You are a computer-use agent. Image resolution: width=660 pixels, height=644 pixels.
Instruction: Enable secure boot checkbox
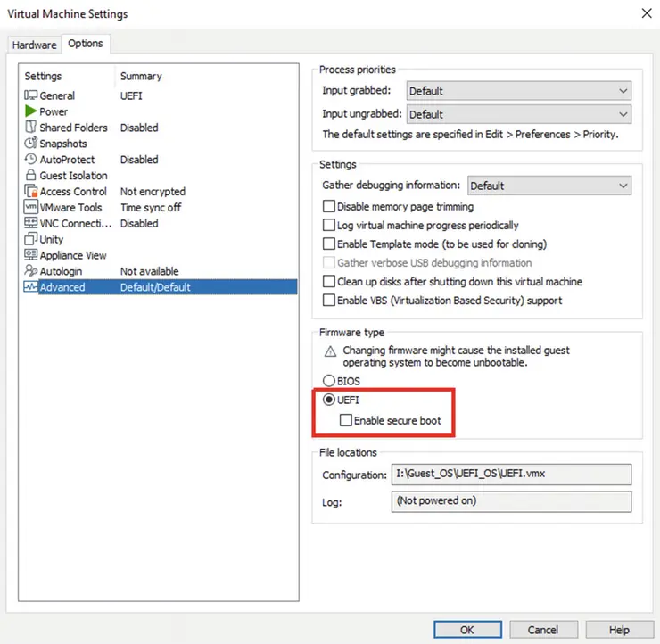(346, 420)
